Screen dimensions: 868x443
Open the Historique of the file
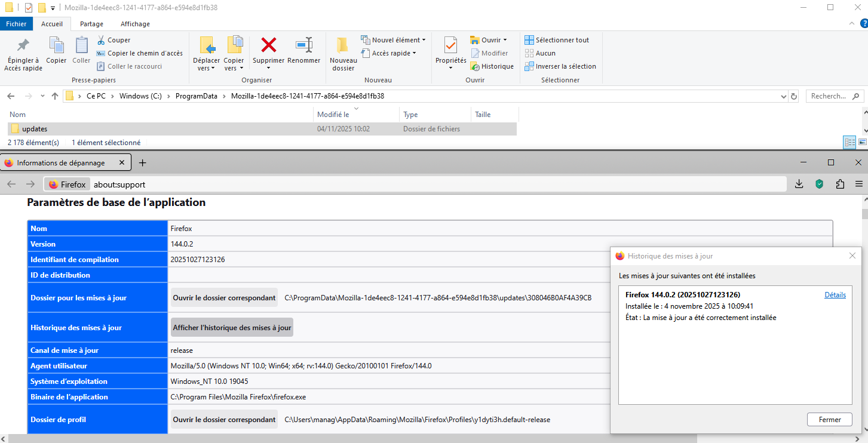coord(492,66)
